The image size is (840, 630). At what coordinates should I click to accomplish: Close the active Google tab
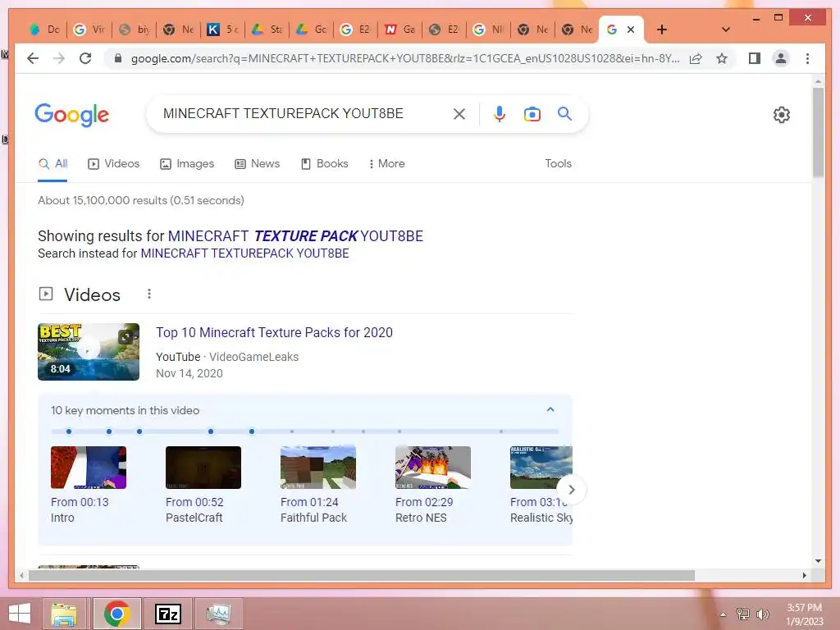[631, 30]
